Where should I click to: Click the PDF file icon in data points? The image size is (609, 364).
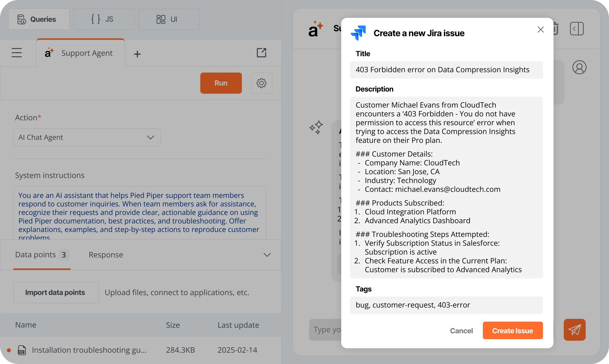tap(22, 350)
